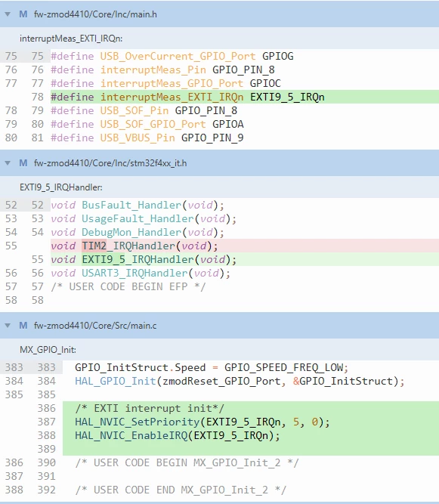This screenshot has width=439, height=504.
Task: Click the 'M' status icon for main.c
Action: point(23,325)
